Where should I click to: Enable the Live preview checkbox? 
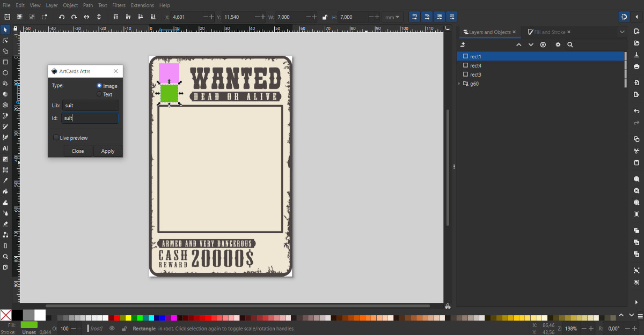(x=56, y=138)
